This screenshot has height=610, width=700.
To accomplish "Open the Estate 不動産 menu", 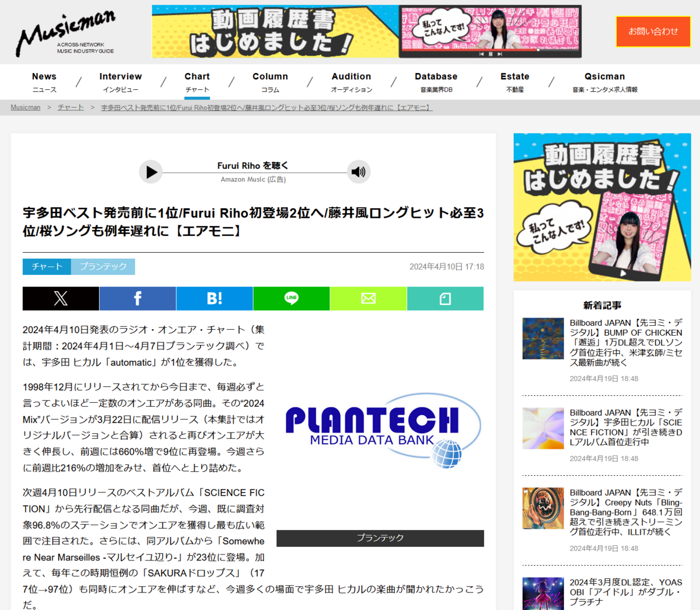I will point(515,82).
